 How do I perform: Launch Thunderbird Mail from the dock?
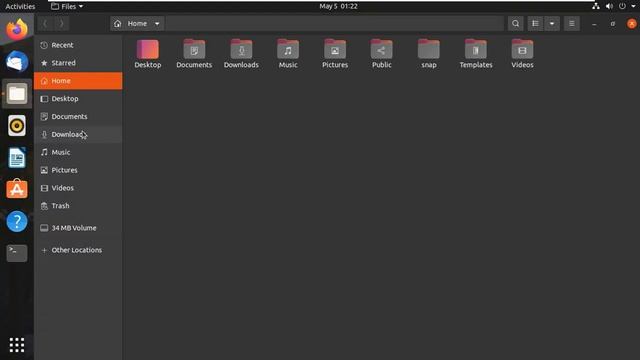coord(17,62)
